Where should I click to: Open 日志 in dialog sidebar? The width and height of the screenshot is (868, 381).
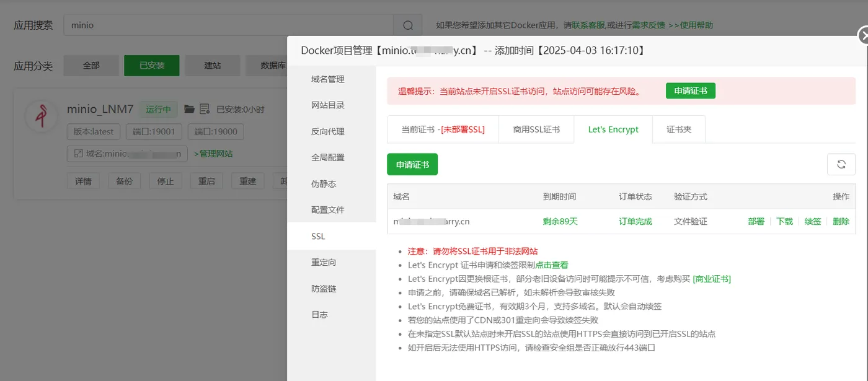332,314
